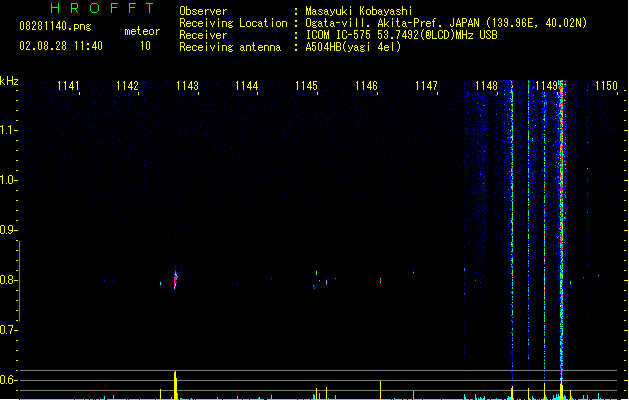629x400 pixels.
Task: Click the 'meteor' count label
Action: coord(142,31)
